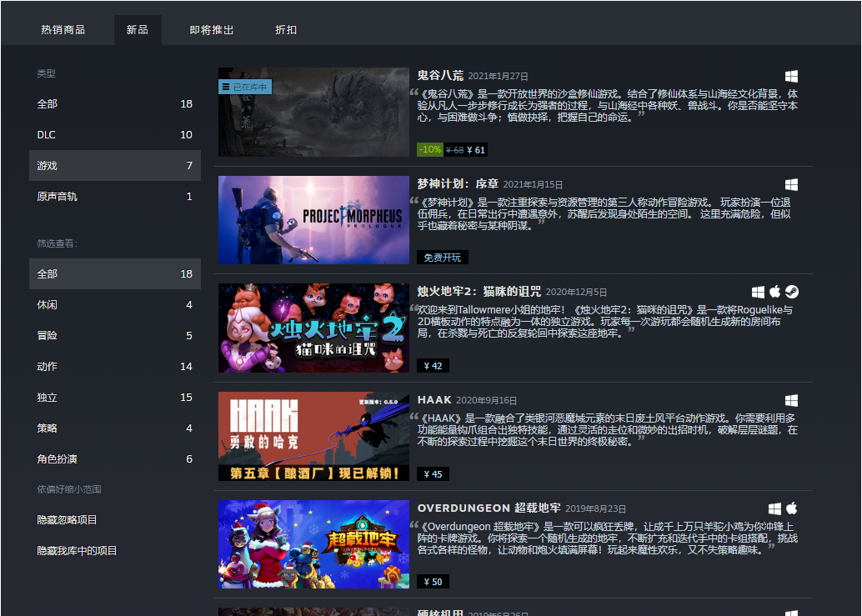Click the 梦神计划：序章 title link

pos(458,183)
